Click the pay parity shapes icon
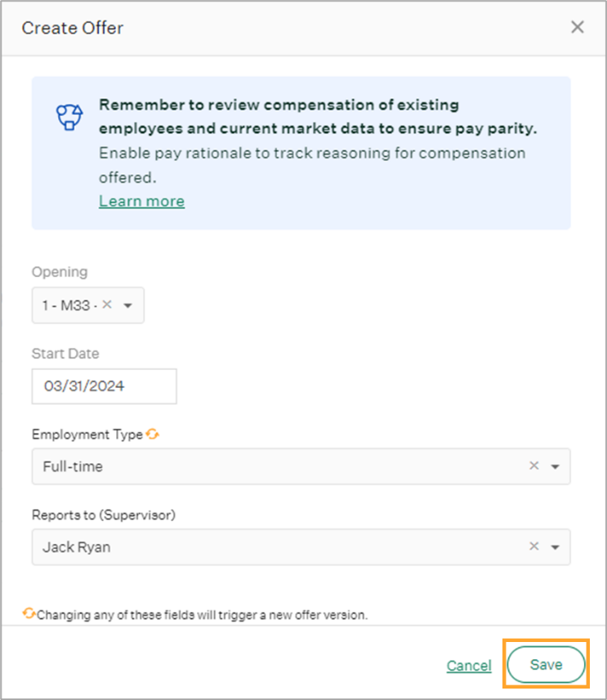The width and height of the screenshot is (607, 700). 69,118
